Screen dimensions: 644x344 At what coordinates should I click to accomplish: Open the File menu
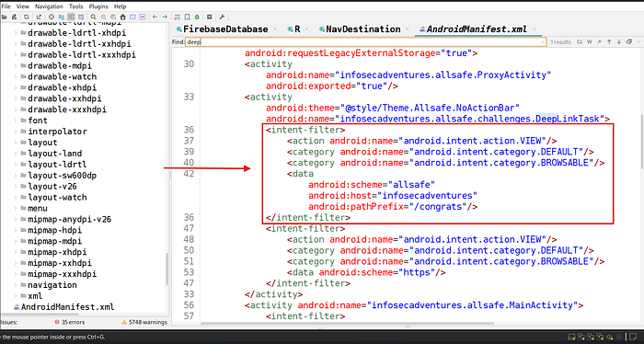pyautogui.click(x=6, y=6)
